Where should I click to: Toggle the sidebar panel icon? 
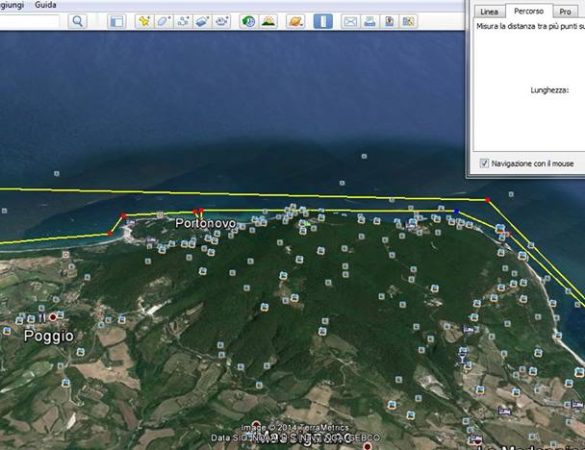116,21
